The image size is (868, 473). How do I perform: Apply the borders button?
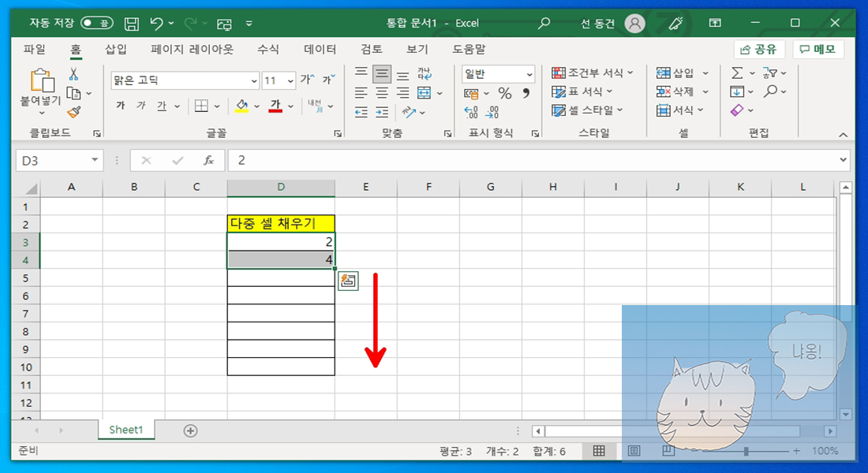click(201, 106)
